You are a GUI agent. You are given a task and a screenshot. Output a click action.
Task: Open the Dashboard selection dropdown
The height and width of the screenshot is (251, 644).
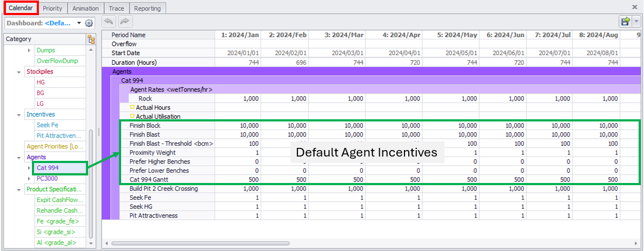click(x=79, y=23)
